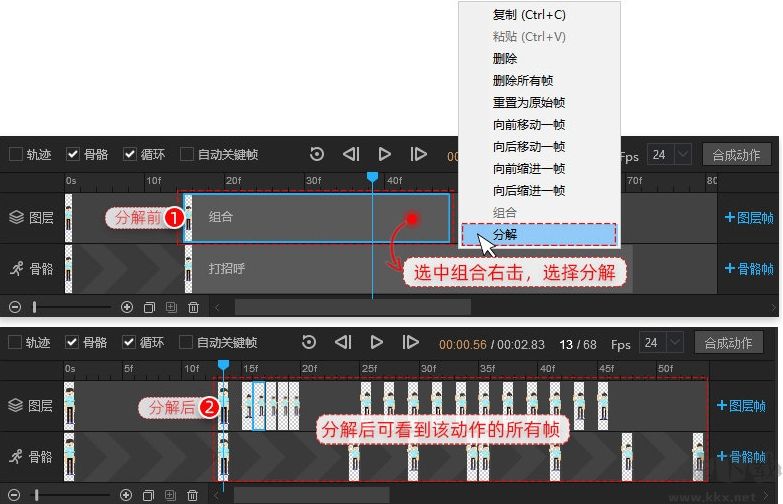Play animation in lower timeline
The width and height of the screenshot is (783, 504).
377,342
